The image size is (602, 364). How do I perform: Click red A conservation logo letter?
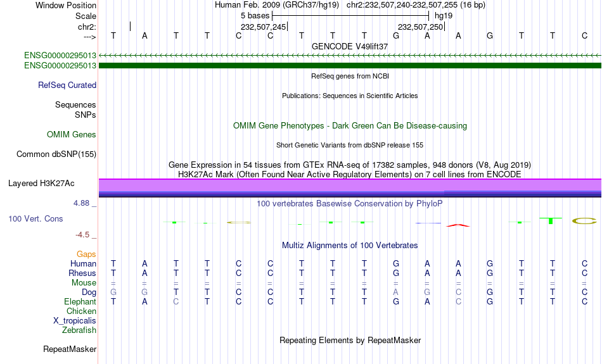point(458,225)
